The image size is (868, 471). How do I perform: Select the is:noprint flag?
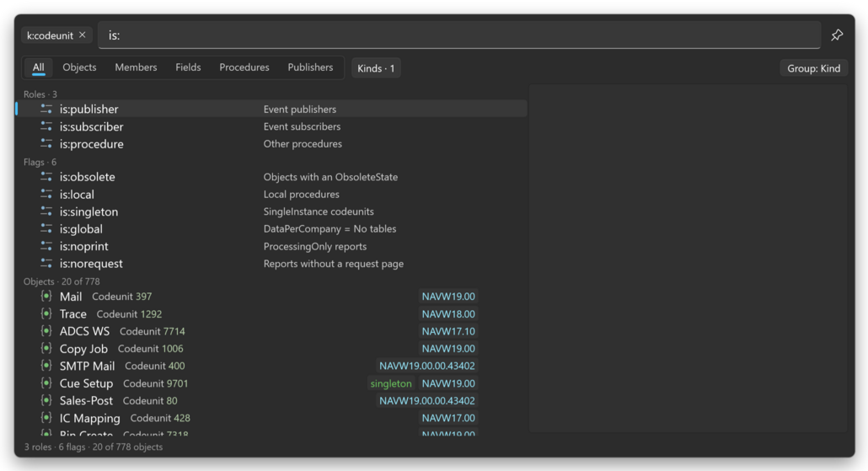272,246
